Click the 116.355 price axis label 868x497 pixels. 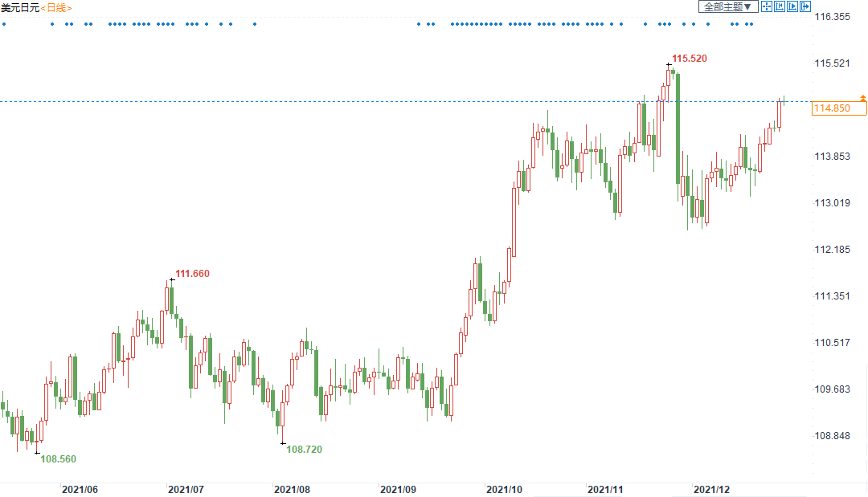pos(832,17)
